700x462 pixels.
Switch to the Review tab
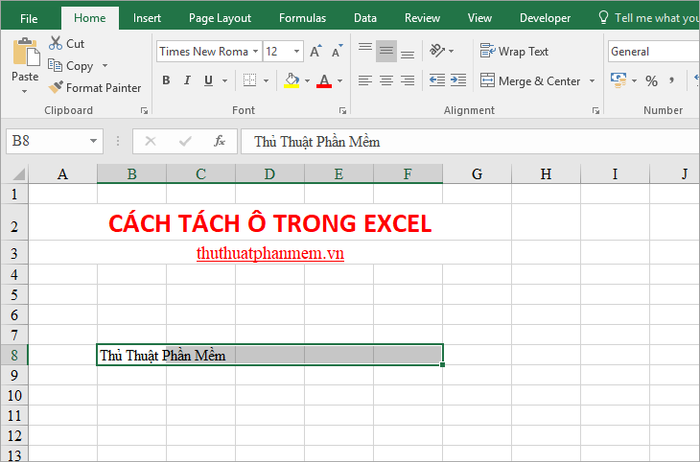(422, 18)
